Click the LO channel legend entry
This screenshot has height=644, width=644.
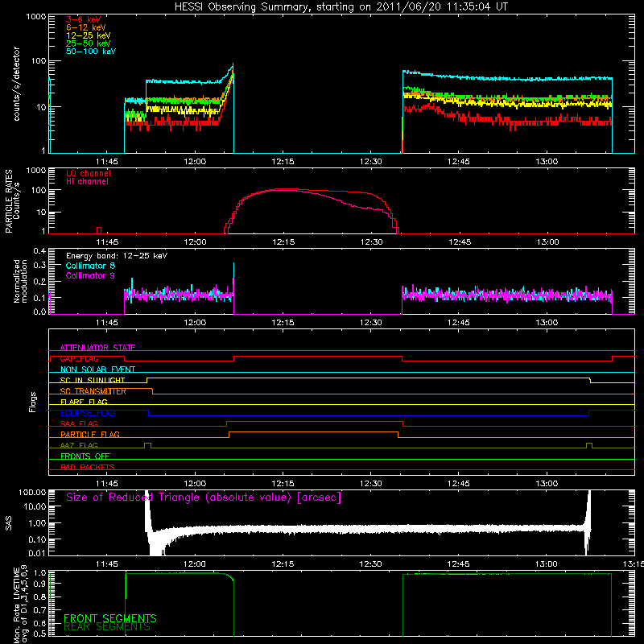coord(89,173)
